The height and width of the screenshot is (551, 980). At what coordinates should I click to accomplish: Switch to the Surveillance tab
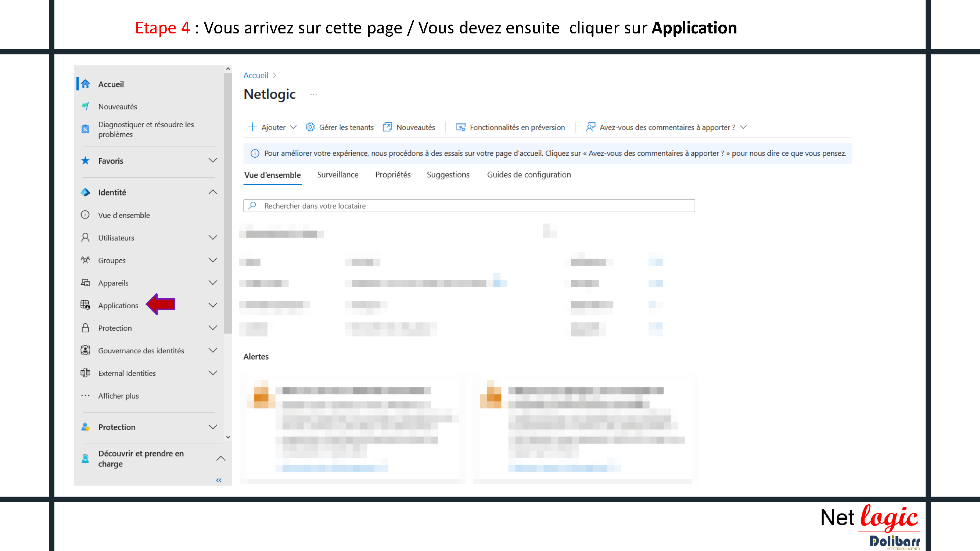click(x=337, y=174)
